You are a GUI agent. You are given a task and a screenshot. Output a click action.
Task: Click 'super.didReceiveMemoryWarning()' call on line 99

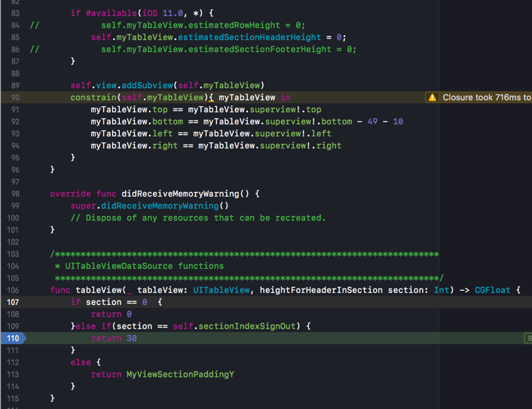click(150, 206)
